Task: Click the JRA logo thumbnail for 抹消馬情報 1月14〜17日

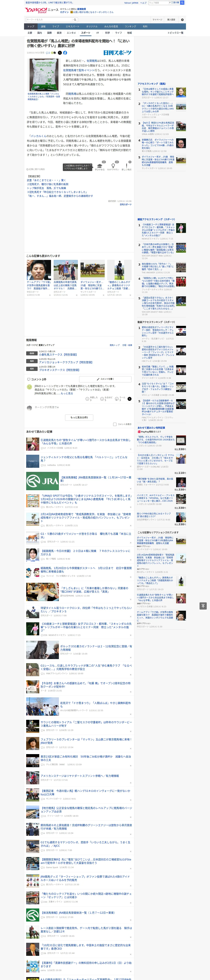Action: (x=42, y=481)
